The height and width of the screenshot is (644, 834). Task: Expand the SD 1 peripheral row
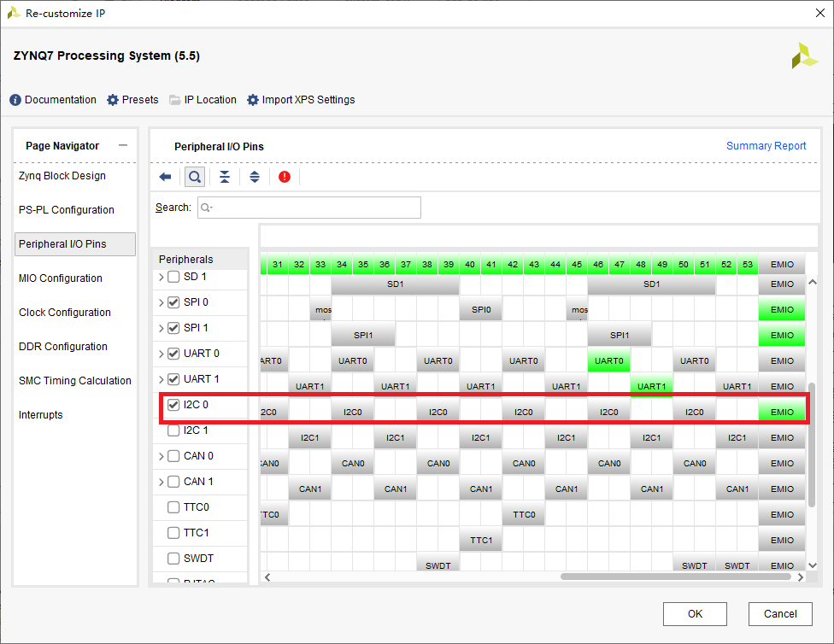click(x=162, y=277)
